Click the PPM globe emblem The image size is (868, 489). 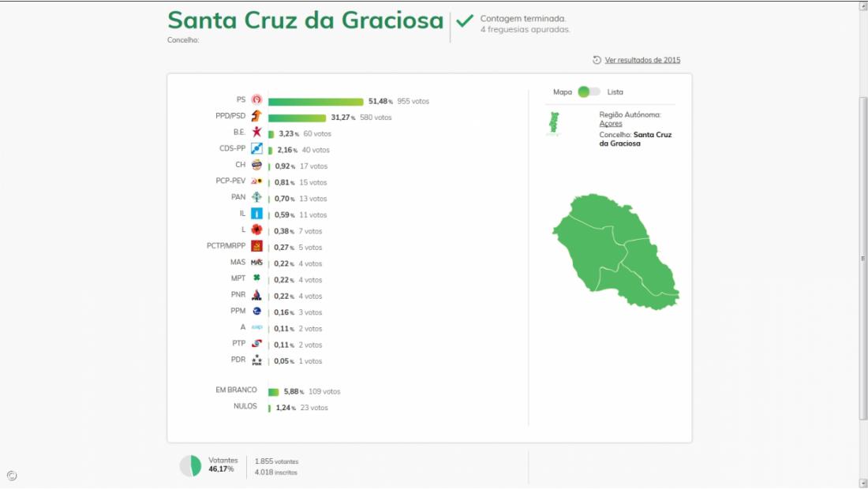(x=256, y=312)
